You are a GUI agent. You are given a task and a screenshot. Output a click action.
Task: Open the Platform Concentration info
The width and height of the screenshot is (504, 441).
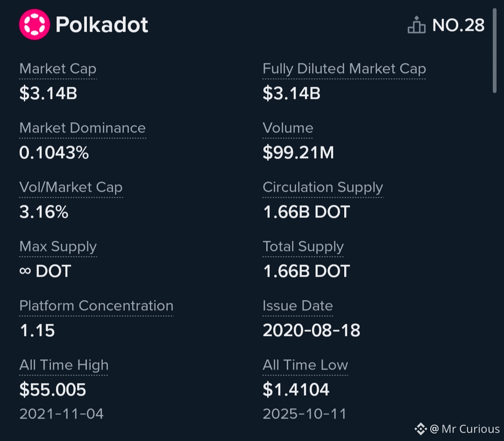pos(96,306)
